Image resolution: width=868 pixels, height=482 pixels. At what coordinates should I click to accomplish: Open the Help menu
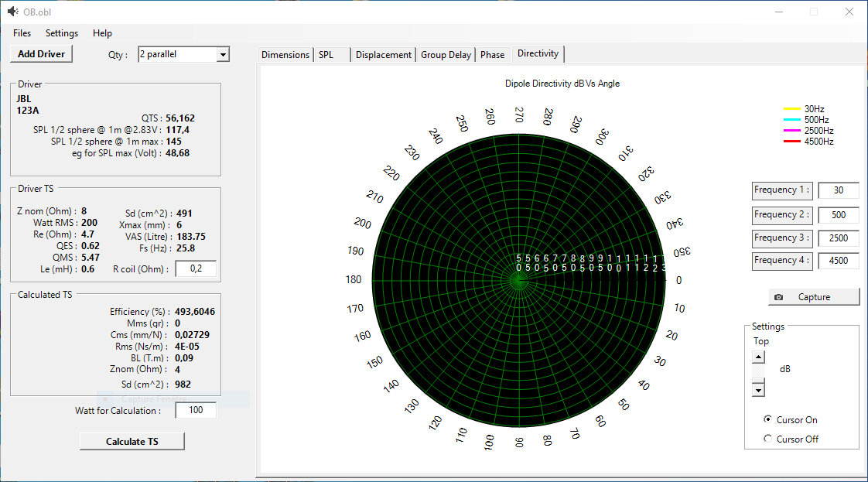pos(102,33)
